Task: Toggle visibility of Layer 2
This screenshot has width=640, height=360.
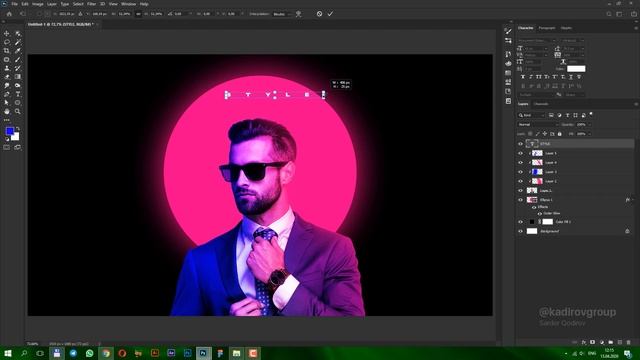Action: pyautogui.click(x=520, y=181)
